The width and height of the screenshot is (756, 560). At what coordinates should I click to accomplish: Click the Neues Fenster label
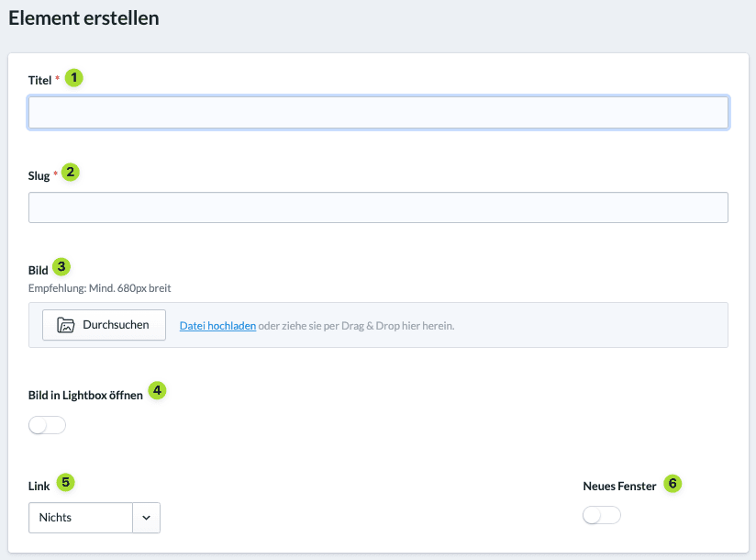point(619,487)
